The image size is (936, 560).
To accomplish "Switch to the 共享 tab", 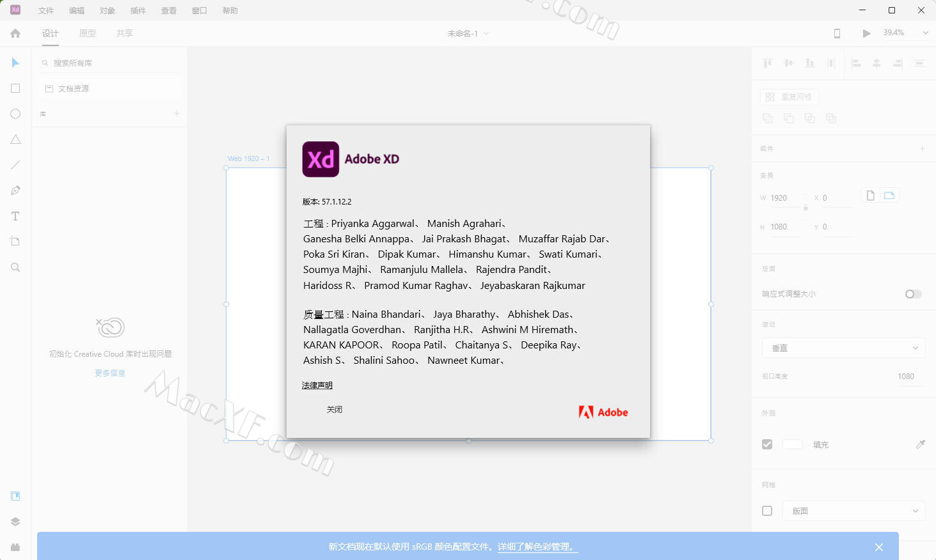I will (x=125, y=33).
